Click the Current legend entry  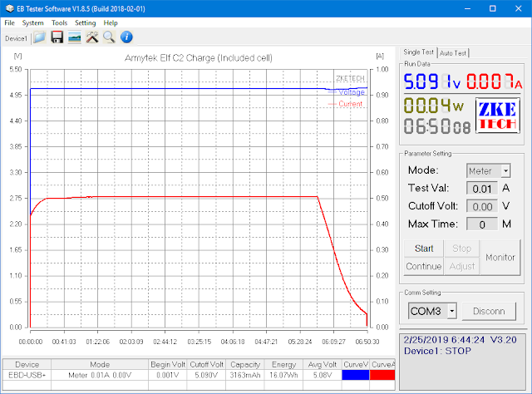pyautogui.click(x=346, y=104)
